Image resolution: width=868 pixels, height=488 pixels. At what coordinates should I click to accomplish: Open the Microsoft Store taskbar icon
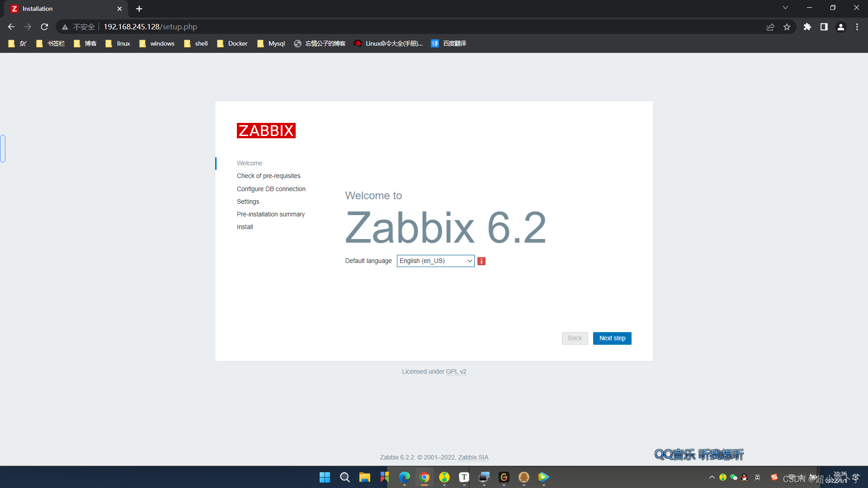pos(385,477)
